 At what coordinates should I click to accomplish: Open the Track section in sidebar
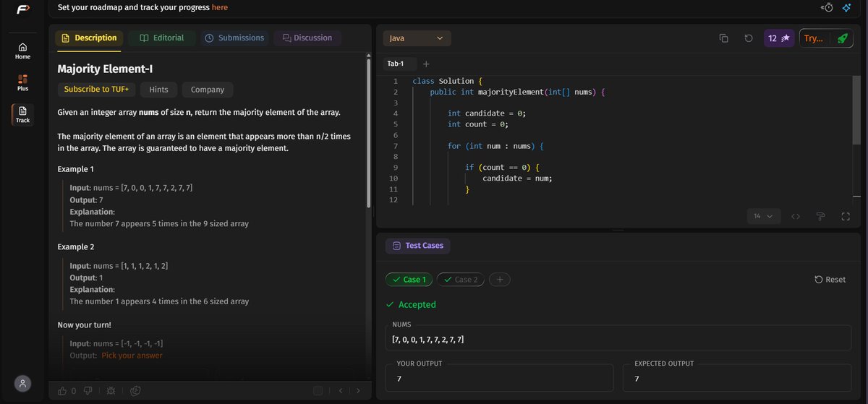point(22,114)
